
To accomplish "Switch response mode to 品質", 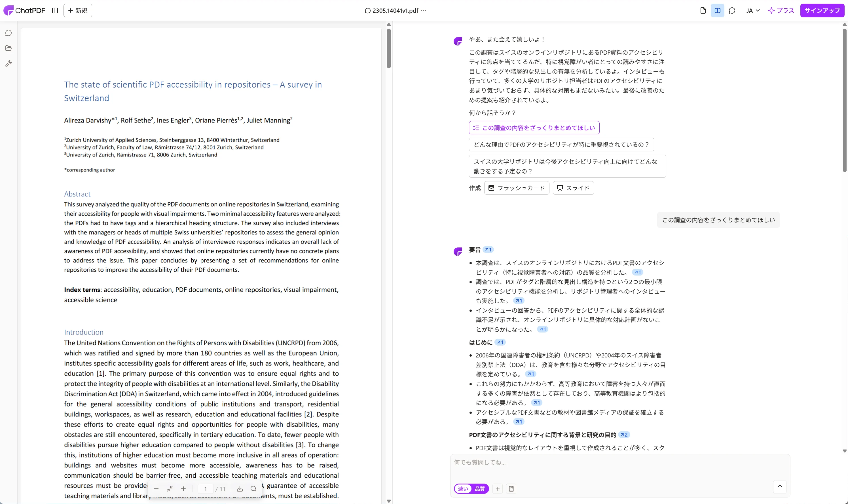I will coord(481,488).
